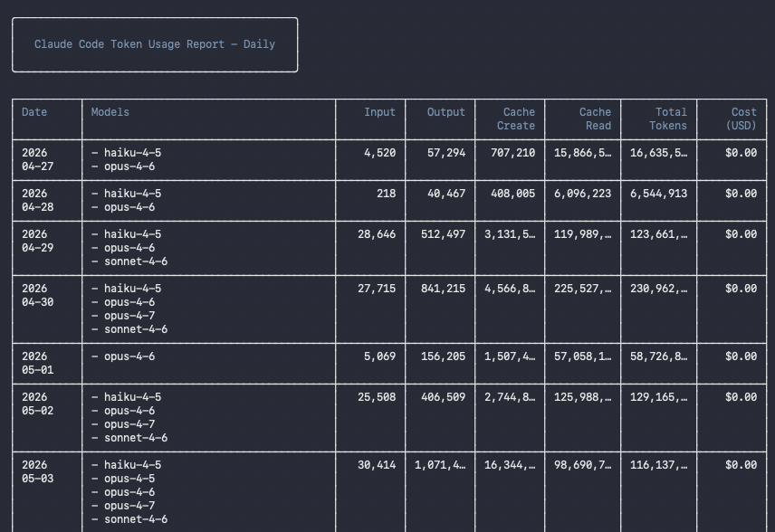Image resolution: width=775 pixels, height=532 pixels.
Task: Click cache create value 408,005
Action: [513, 194]
